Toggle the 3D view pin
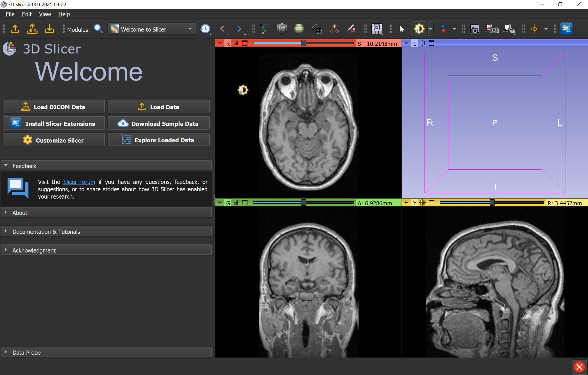Viewport: 588px width, 375px height. pos(407,43)
